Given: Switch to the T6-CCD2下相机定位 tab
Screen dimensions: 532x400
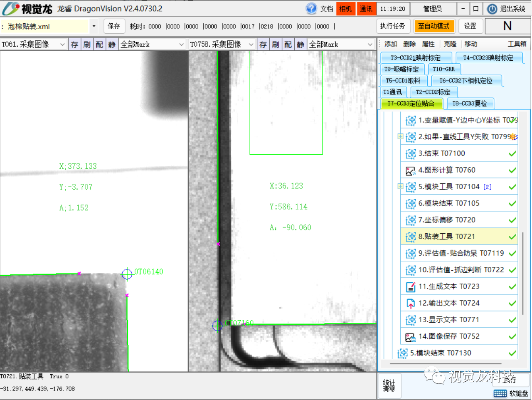Looking at the screenshot, I should (465, 81).
